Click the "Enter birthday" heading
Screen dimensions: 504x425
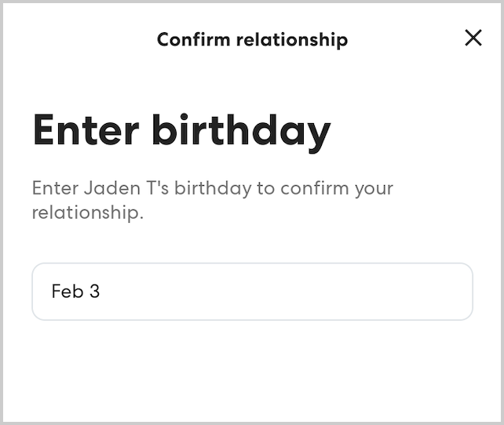[x=181, y=130]
